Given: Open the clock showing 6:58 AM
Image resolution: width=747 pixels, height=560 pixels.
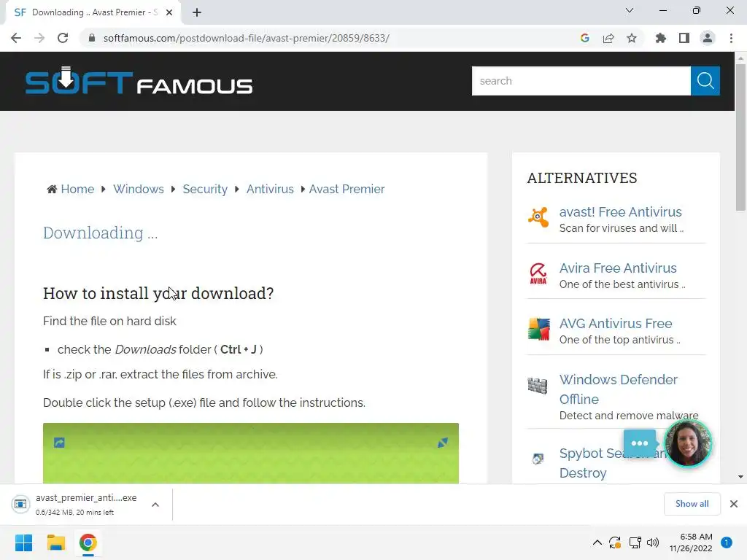Looking at the screenshot, I should tap(691, 542).
